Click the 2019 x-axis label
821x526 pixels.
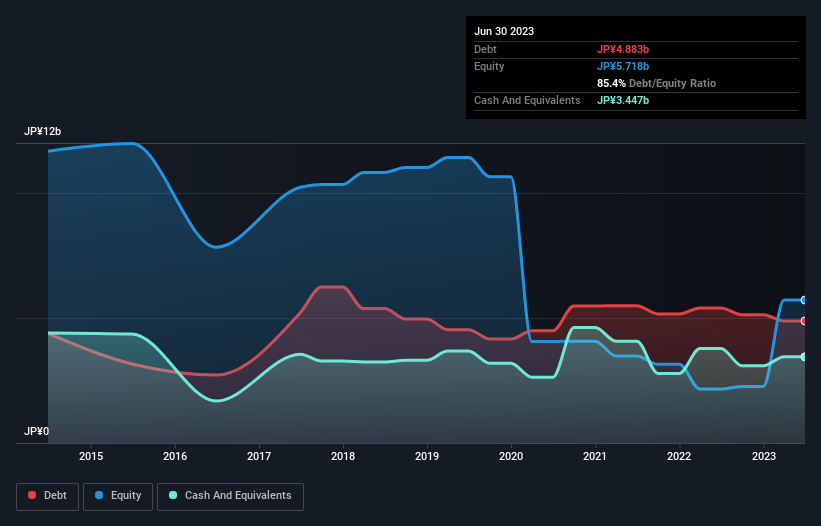427,456
